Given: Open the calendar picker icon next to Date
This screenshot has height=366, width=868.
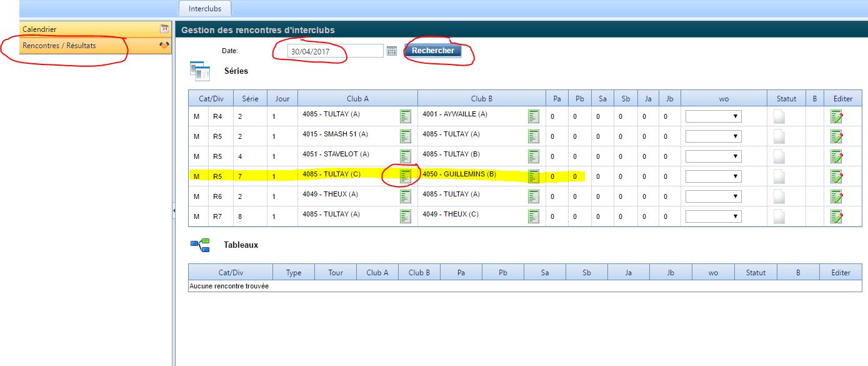Looking at the screenshot, I should pos(392,51).
